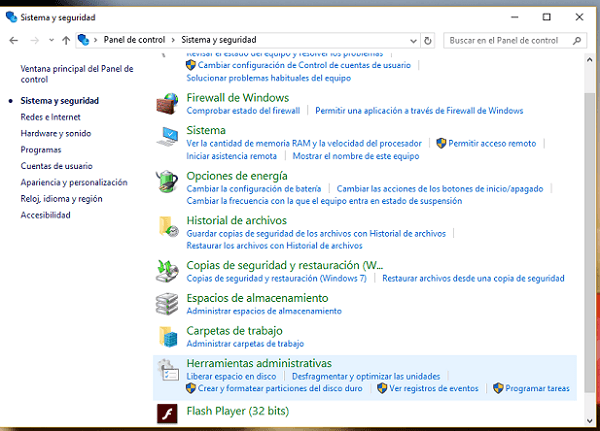Click the Copias de seguridad y restauración icon
Screen dimensions: 600x431
[x=167, y=271]
